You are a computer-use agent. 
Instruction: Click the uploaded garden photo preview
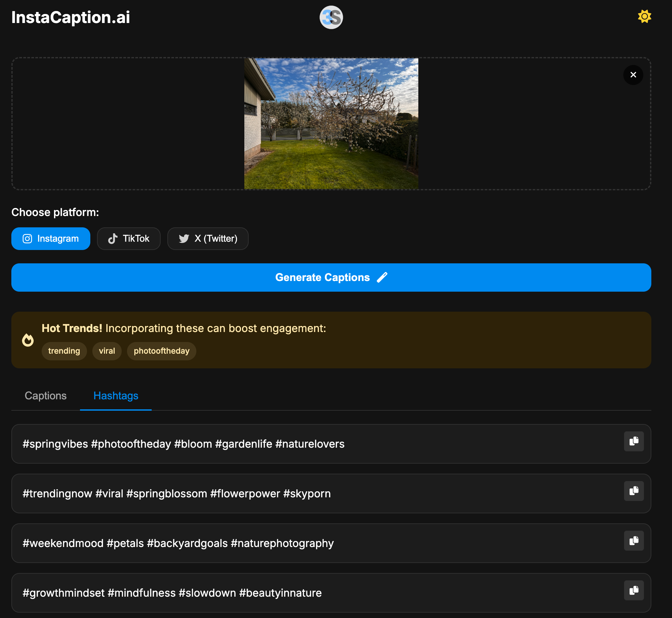tap(331, 124)
